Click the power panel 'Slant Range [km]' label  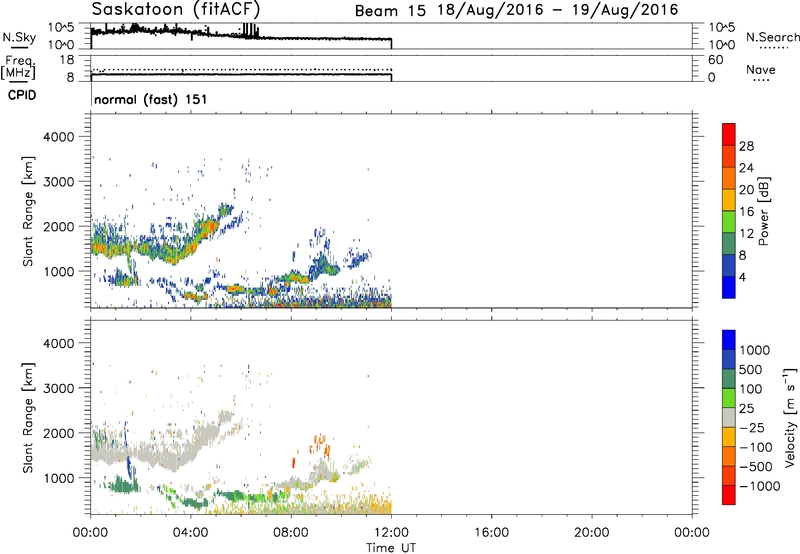[x=28, y=211]
